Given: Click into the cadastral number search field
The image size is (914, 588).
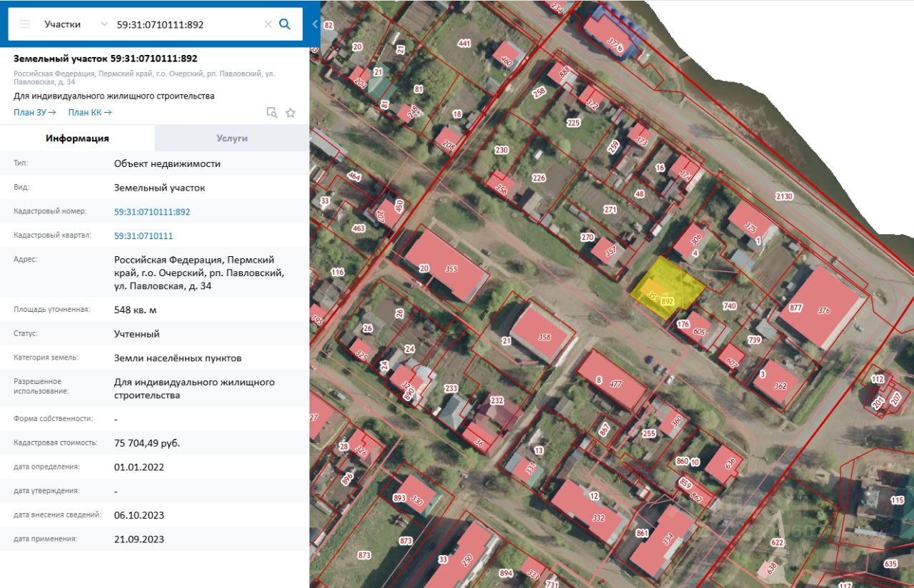Looking at the screenshot, I should coord(187,24).
